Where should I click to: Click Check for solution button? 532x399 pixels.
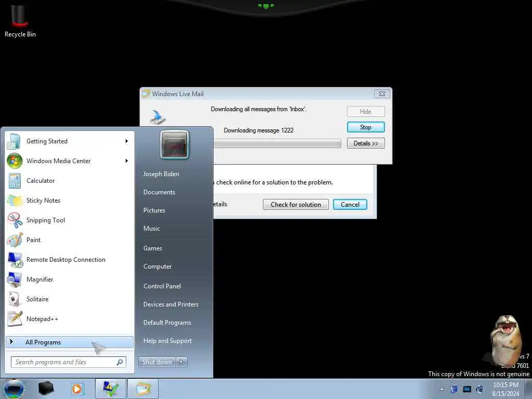point(296,205)
